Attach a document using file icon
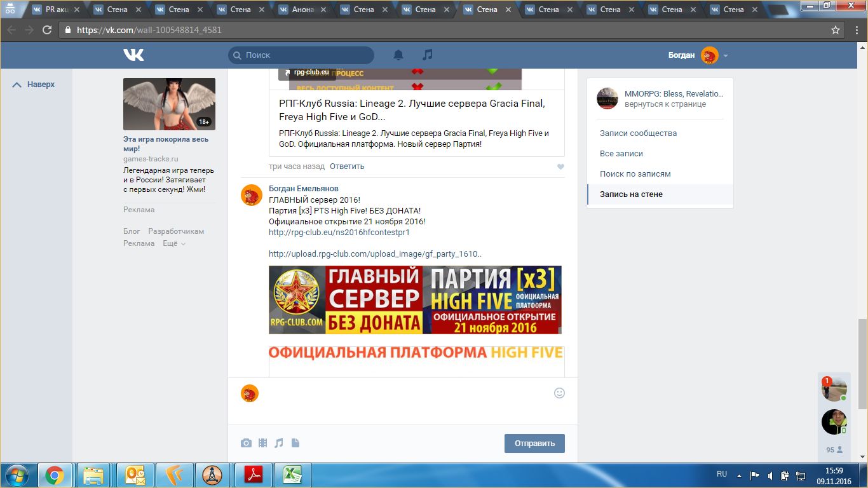Screen dimensions: 868x488 click(295, 443)
